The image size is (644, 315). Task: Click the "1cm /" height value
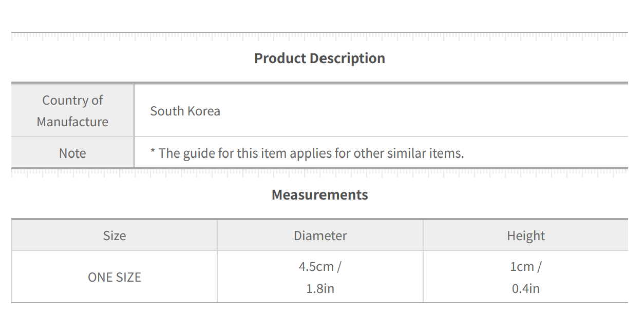coord(526,267)
